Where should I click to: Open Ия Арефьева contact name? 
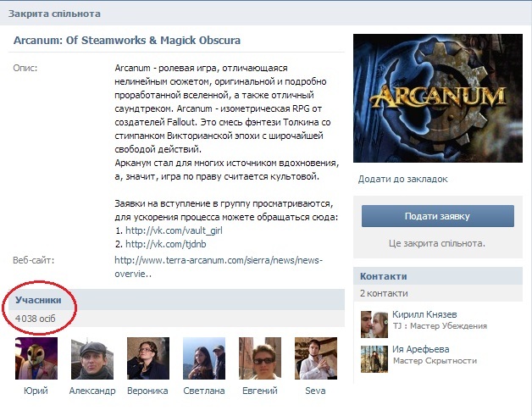pos(421,349)
